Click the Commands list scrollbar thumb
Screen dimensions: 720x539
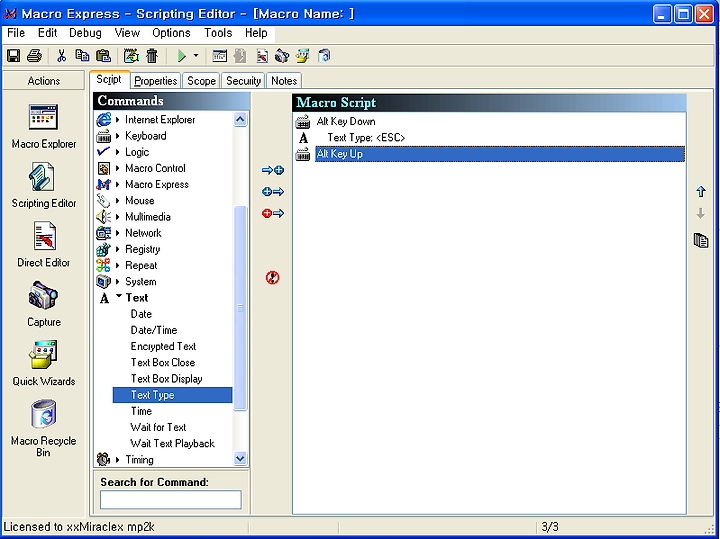tap(240, 308)
